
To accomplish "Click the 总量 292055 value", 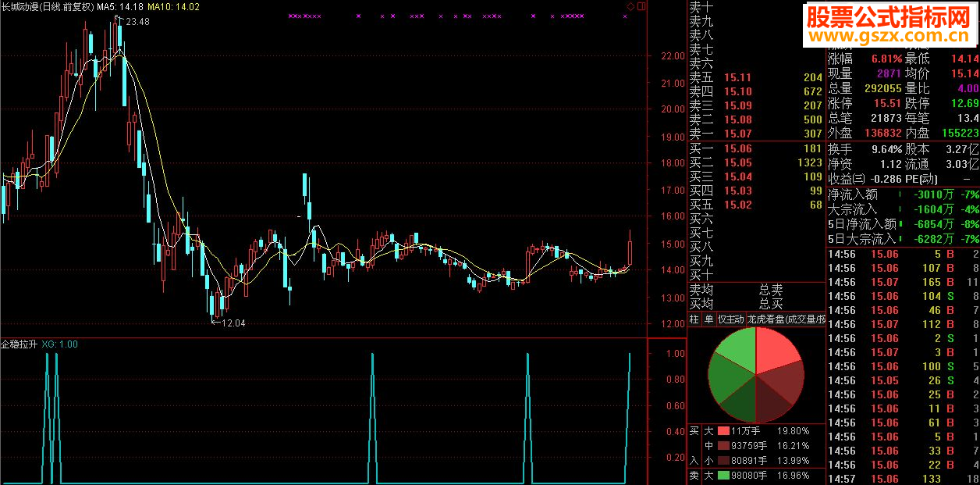I will click(x=883, y=88).
